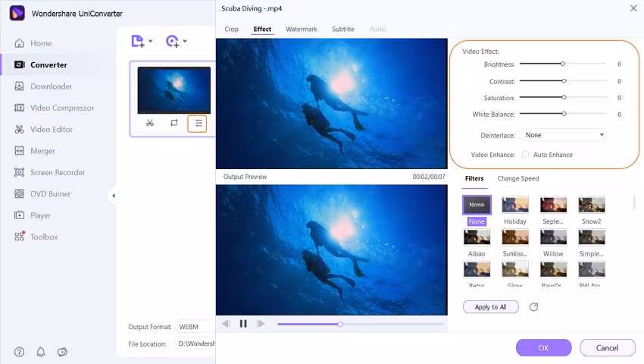Screen dimensions: 644x364
Task: Switch to the Effect tab
Action: coord(262,30)
